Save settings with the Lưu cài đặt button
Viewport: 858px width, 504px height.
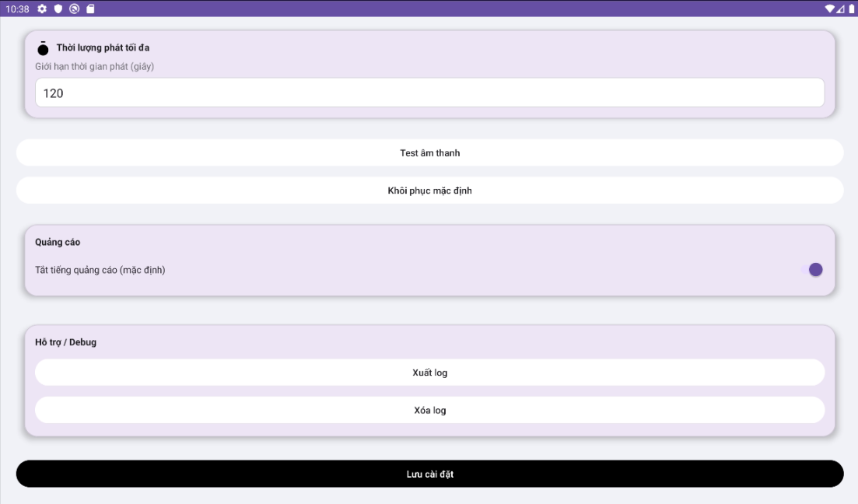[429, 474]
